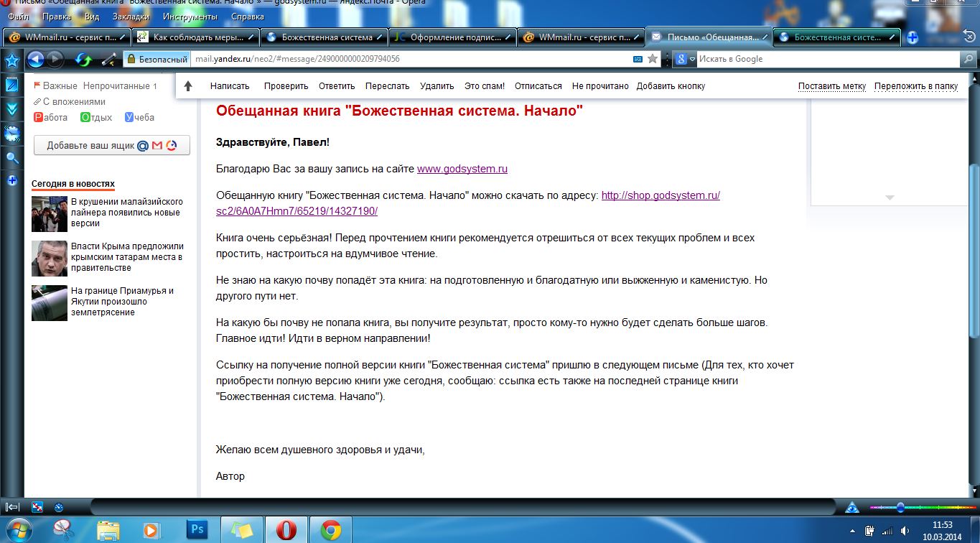Switch to the Оформление подпис tab
The width and height of the screenshot is (980, 543).
tap(452, 37)
